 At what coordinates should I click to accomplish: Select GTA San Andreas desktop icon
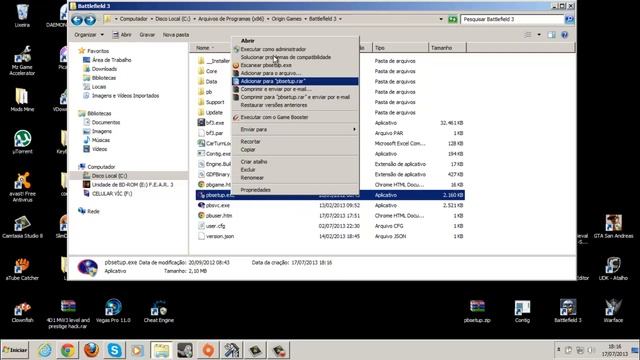click(x=613, y=227)
